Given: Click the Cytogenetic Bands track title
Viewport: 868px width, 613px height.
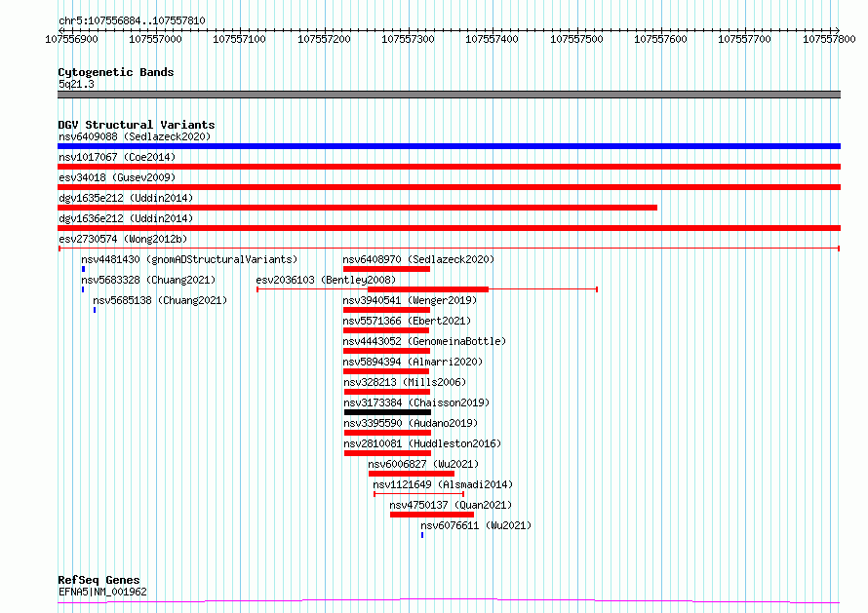Looking at the screenshot, I should click(116, 72).
